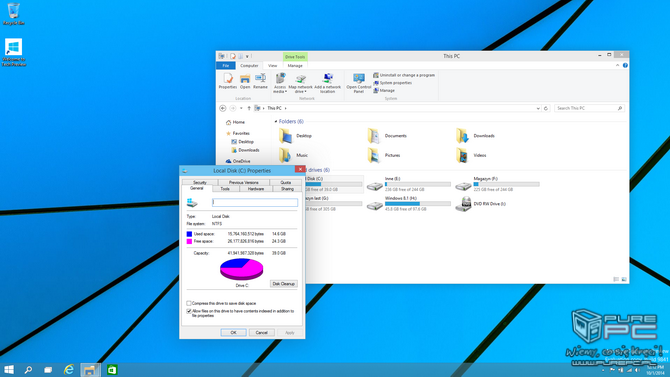Enable Compress this drive checkbox
Screen dimensions: 670x377
click(x=189, y=303)
